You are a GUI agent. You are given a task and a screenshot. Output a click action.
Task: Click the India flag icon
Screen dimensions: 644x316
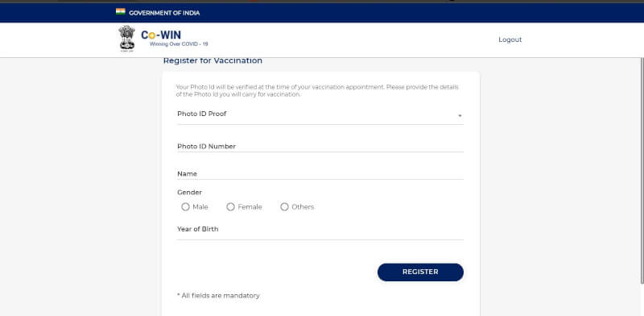click(120, 12)
